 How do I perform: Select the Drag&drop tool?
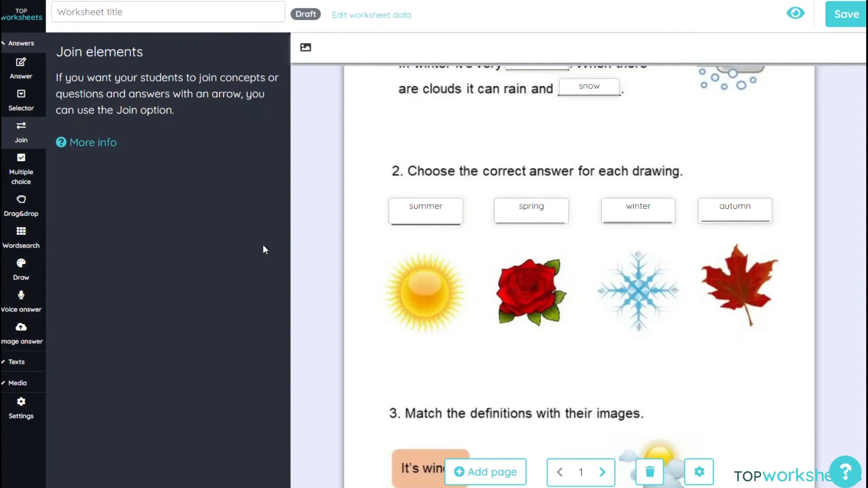coord(21,206)
